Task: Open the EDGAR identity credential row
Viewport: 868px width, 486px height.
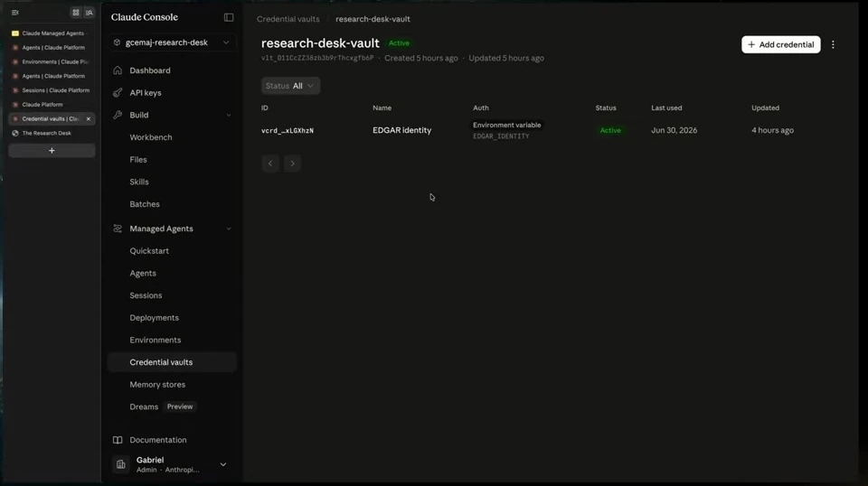Action: point(401,130)
